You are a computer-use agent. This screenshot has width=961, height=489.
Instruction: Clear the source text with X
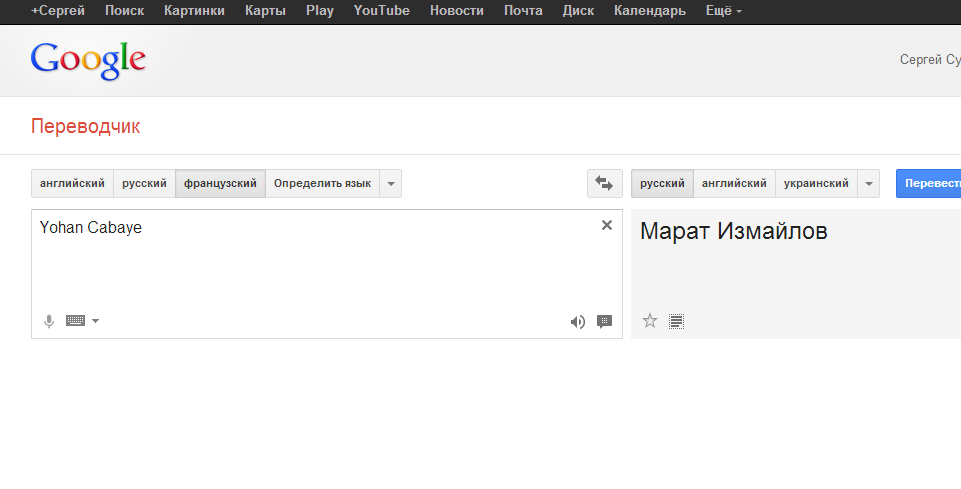(x=607, y=225)
